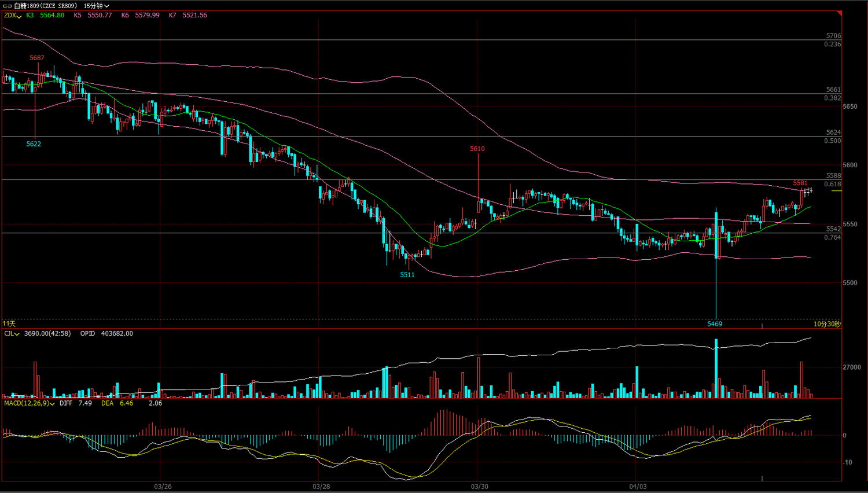Click the 5687 high price label
The image size is (868, 493).
[x=37, y=58]
